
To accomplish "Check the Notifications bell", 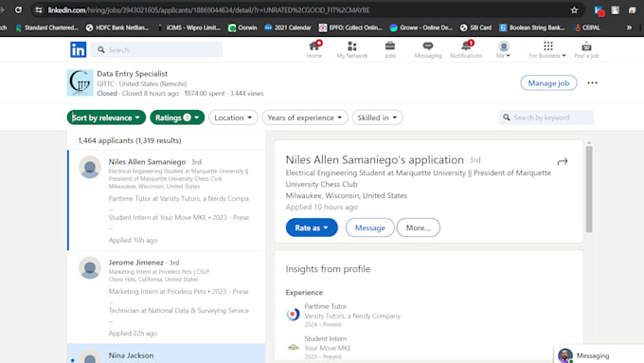I will click(x=466, y=49).
